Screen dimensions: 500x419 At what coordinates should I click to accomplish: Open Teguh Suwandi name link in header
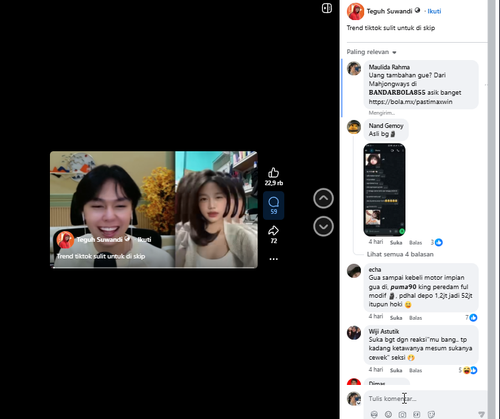click(x=389, y=11)
